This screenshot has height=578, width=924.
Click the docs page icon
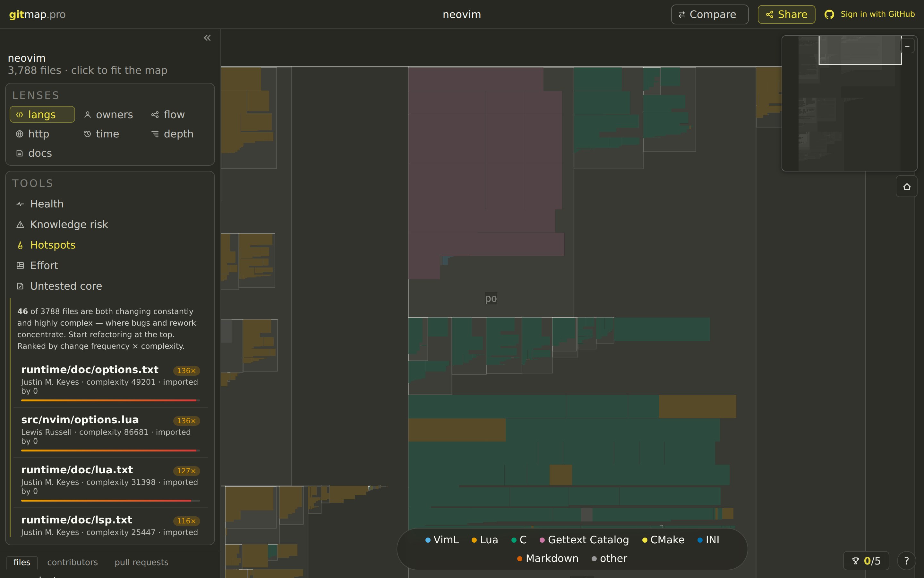(20, 153)
